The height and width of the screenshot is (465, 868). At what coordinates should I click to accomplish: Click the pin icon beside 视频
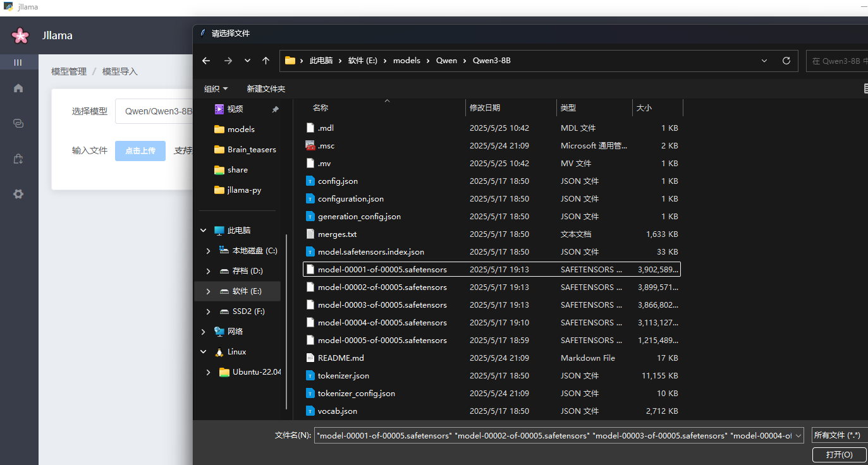275,109
